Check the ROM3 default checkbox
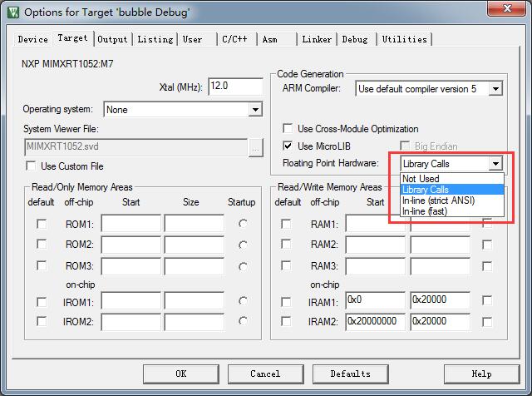This screenshot has width=532, height=396. coord(42,265)
